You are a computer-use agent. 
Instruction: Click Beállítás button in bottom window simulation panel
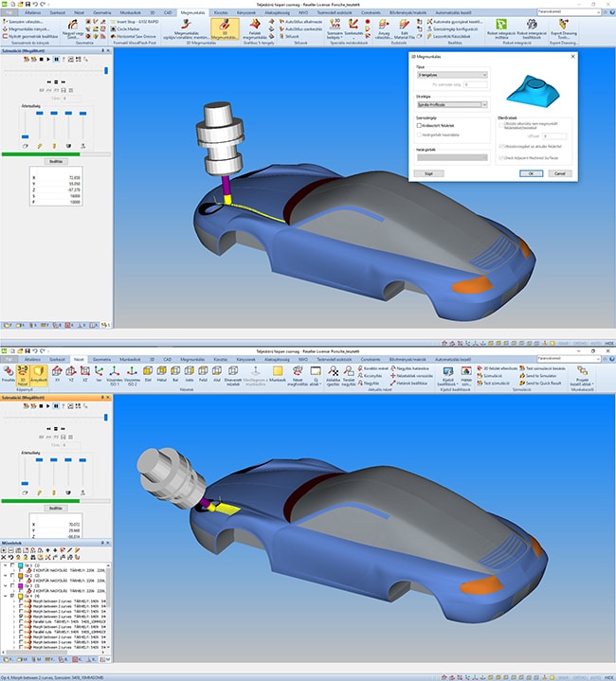[56, 508]
